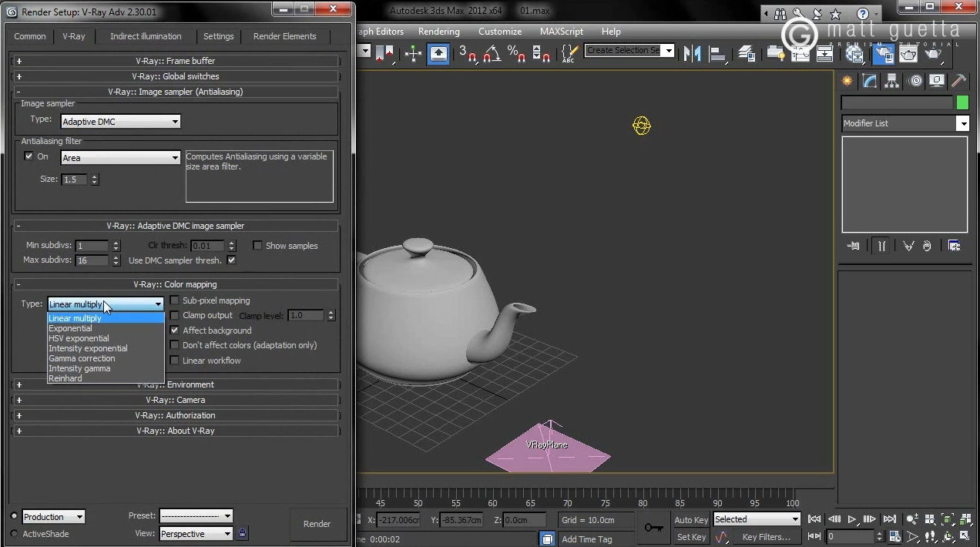Click the Auto Key button
Image resolution: width=980 pixels, height=547 pixels.
[691, 520]
